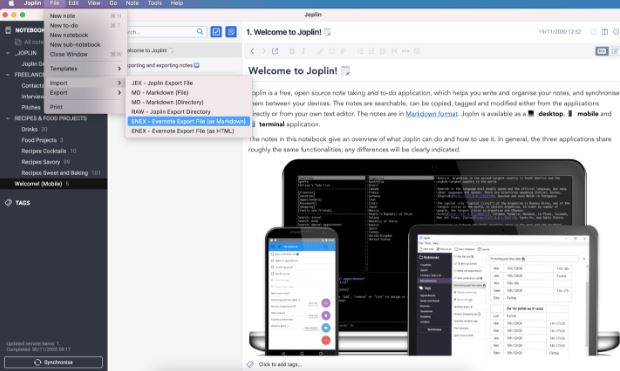
Task: Toggle editor layout with the split icon
Action: [605, 32]
